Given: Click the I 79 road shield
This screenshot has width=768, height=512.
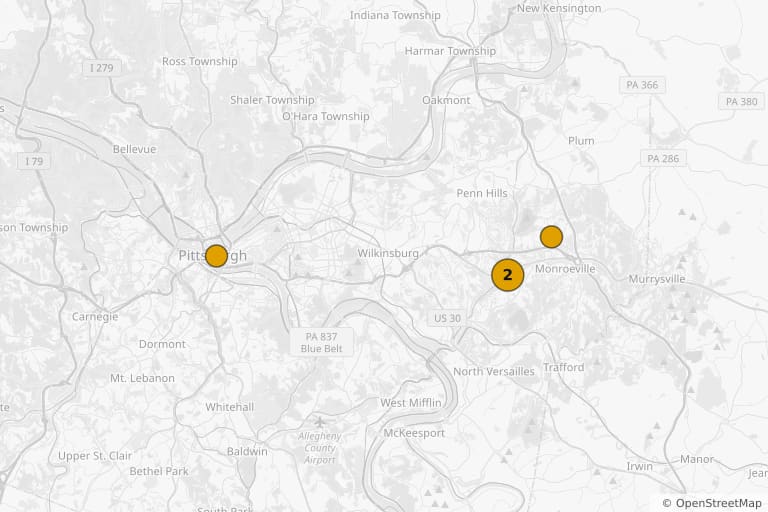Looking at the screenshot, I should pos(34,161).
